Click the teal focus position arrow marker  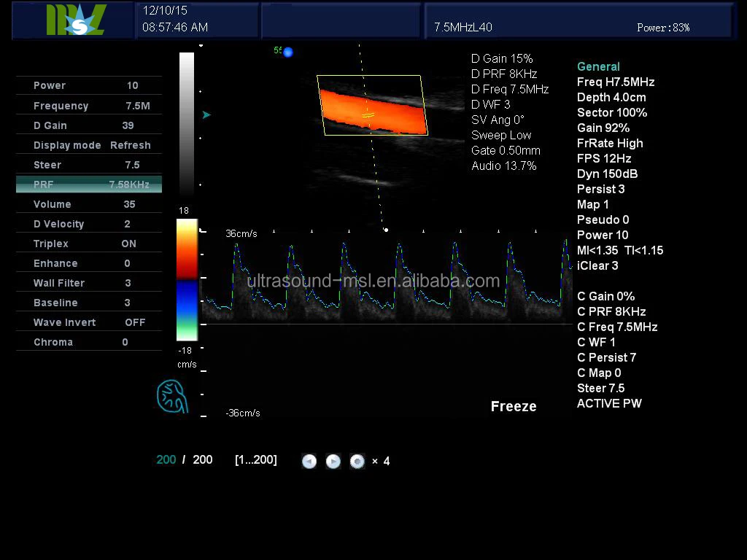click(x=206, y=114)
